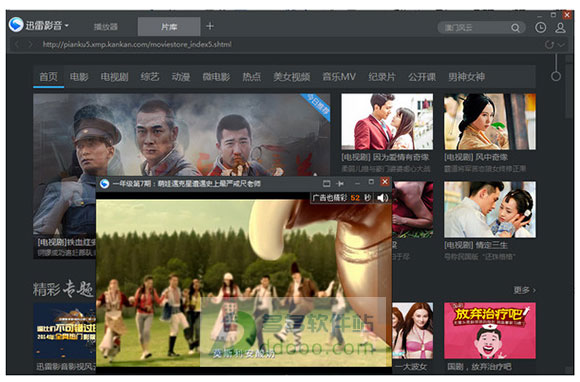
Task: Click the [电视剧] 风中奇缘 title link
Action: 476,157
